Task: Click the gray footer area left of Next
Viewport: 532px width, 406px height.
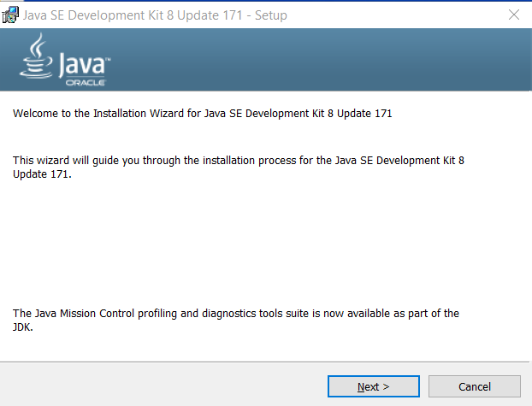Action: pyautogui.click(x=163, y=385)
